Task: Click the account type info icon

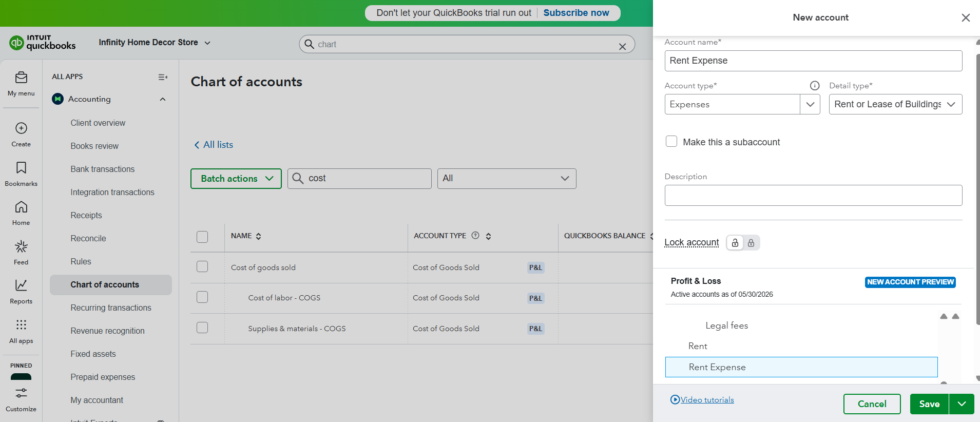Action: pyautogui.click(x=814, y=86)
